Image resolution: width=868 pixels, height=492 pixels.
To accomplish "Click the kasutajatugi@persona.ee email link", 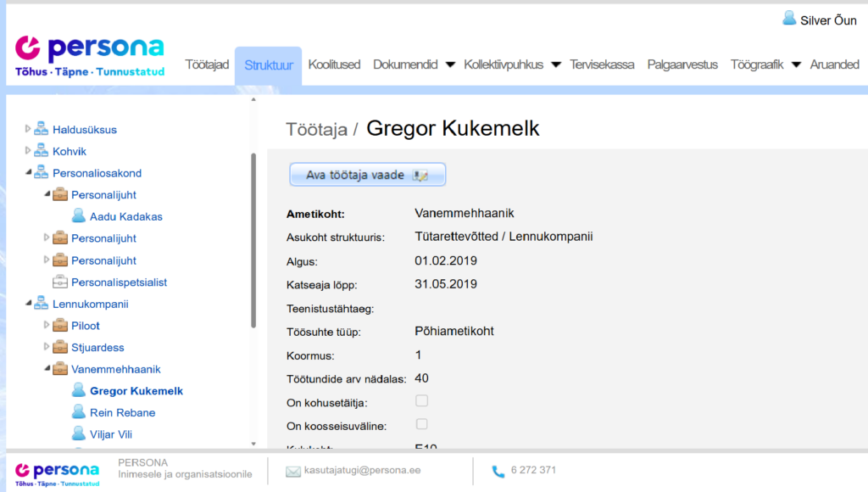I will (x=364, y=468).
